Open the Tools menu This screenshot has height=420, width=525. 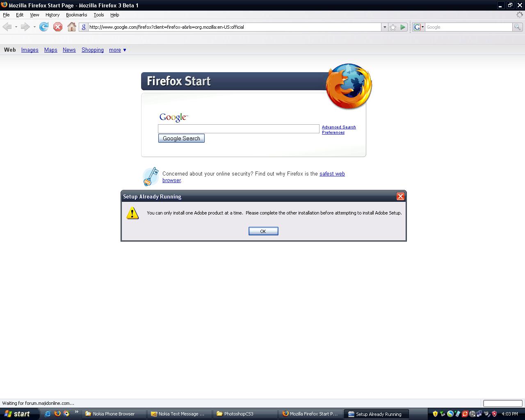(x=98, y=15)
